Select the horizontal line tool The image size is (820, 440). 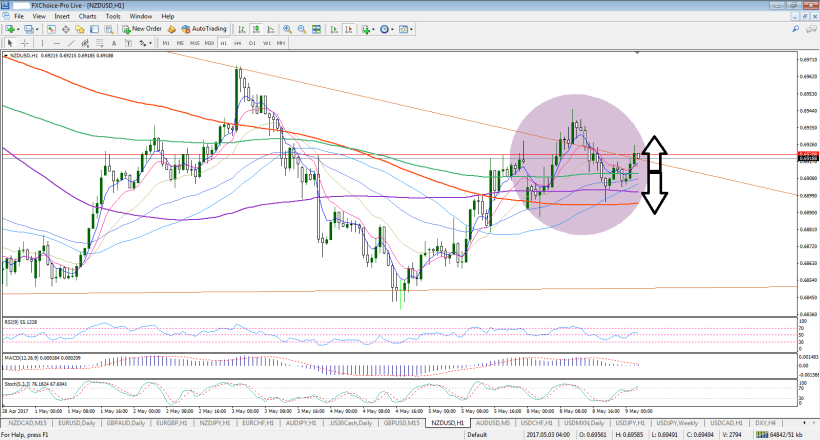click(56, 43)
